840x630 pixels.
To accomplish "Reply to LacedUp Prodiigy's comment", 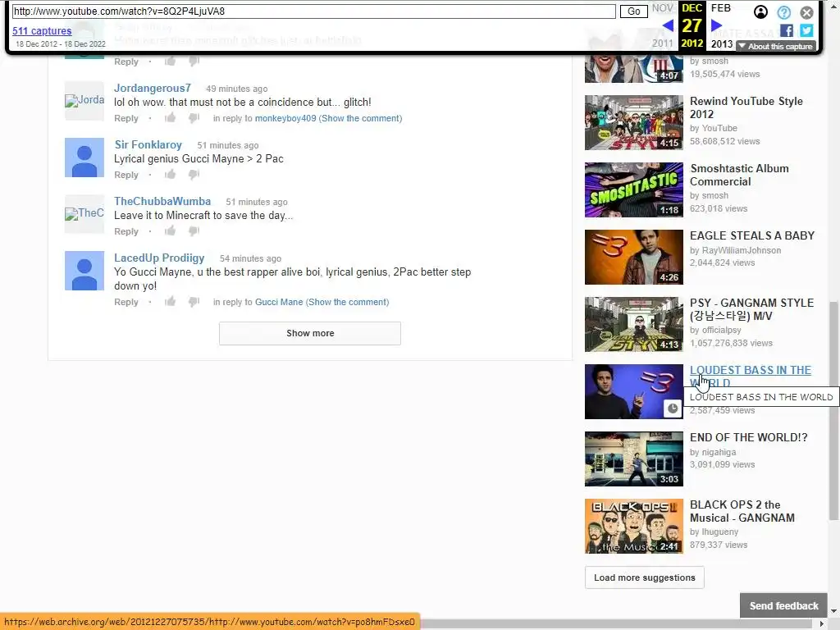I will 126,302.
